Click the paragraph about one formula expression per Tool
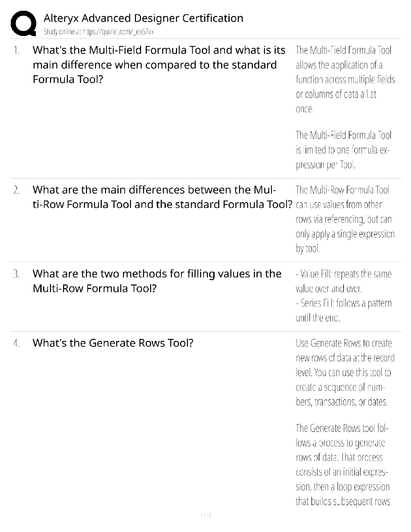Image resolution: width=411 pixels, height=532 pixels. click(343, 150)
